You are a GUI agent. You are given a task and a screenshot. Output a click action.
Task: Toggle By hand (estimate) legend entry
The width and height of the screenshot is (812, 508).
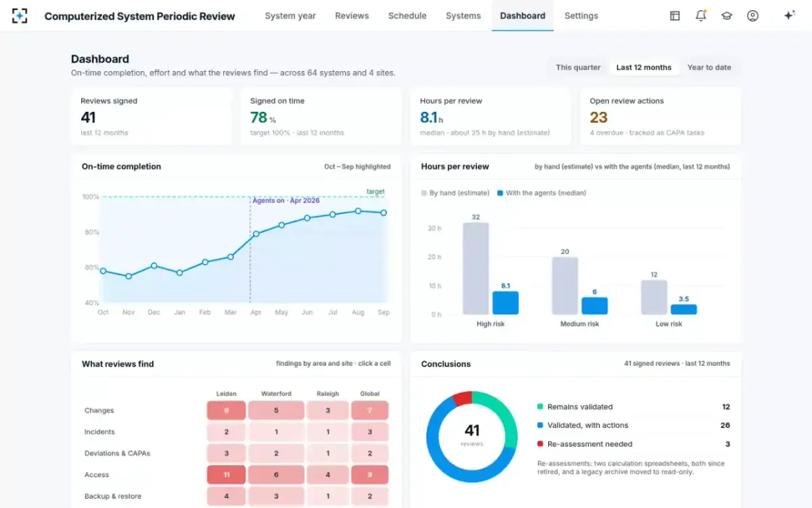455,193
